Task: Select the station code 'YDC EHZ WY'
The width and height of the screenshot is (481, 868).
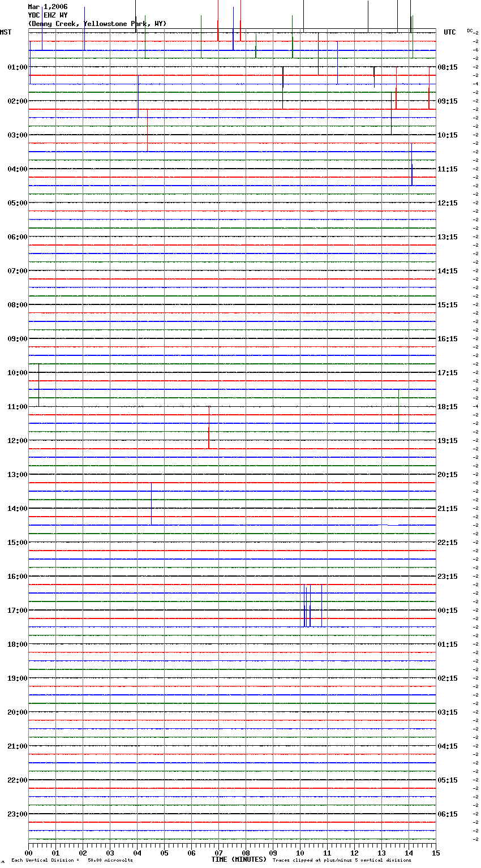Action: click(48, 15)
